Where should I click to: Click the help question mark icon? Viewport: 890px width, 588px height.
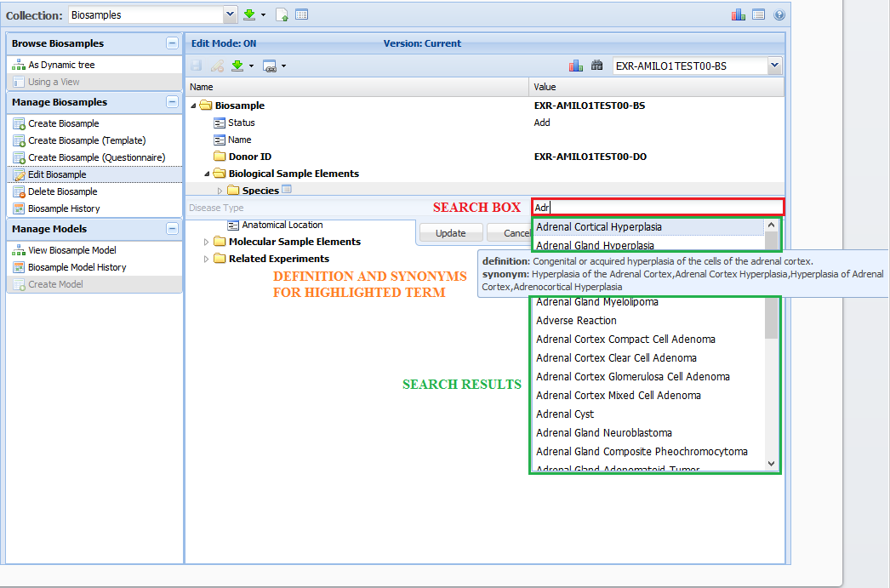pos(779,14)
